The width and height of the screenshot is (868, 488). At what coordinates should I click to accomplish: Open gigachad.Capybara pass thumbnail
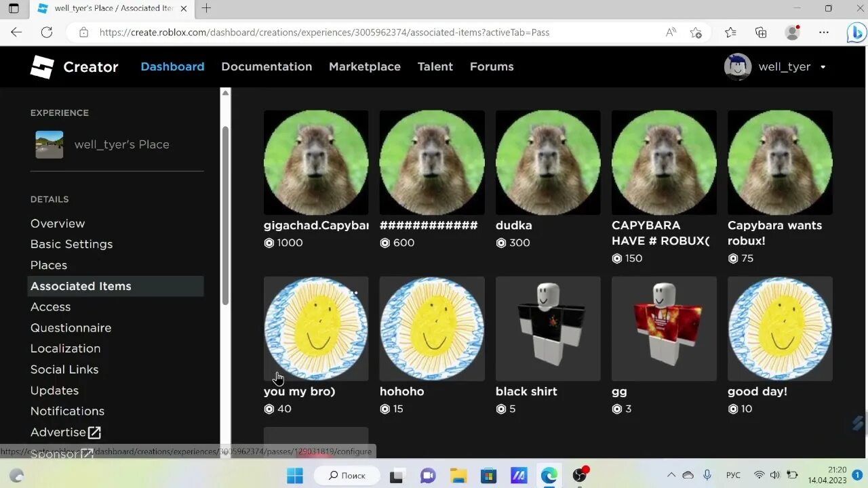coord(316,163)
